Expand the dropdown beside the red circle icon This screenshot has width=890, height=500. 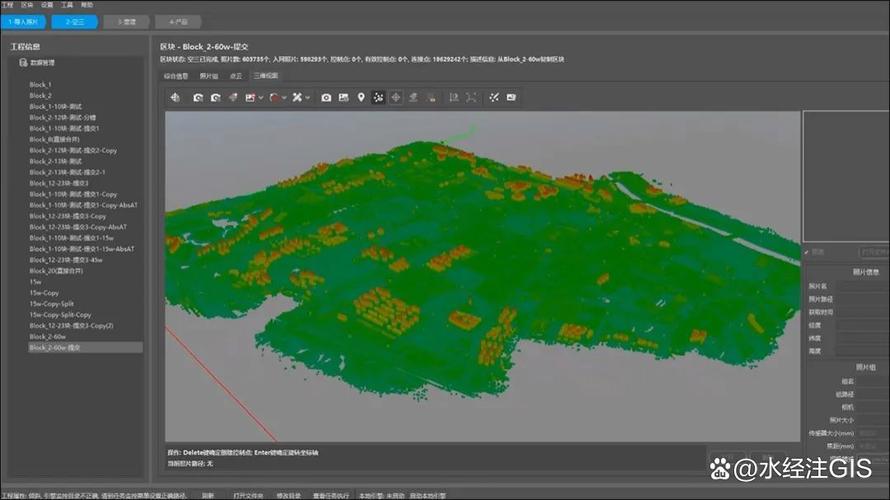coord(284,97)
